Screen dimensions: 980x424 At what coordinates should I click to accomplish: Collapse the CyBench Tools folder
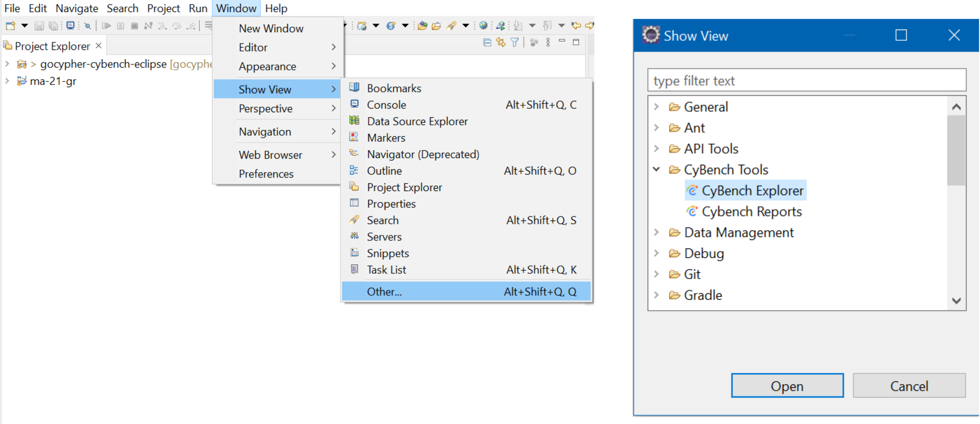tap(657, 169)
